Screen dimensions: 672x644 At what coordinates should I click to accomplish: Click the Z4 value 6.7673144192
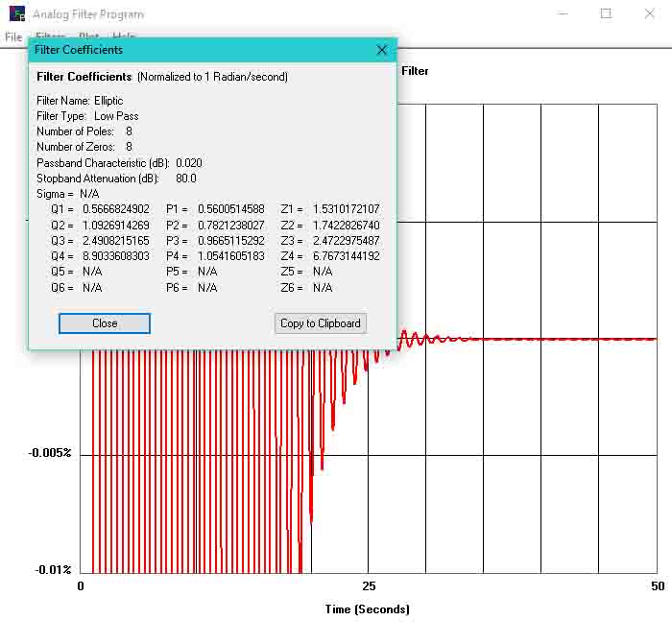pos(346,256)
